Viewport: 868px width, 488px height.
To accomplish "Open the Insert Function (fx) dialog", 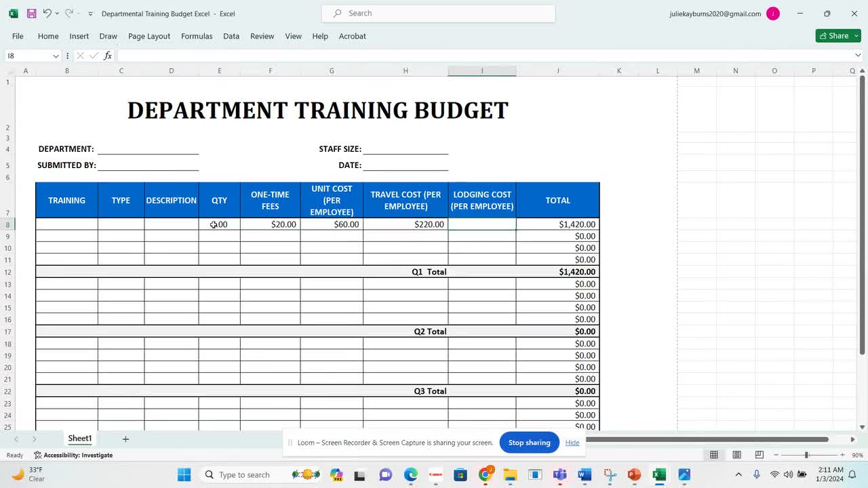I will (108, 56).
